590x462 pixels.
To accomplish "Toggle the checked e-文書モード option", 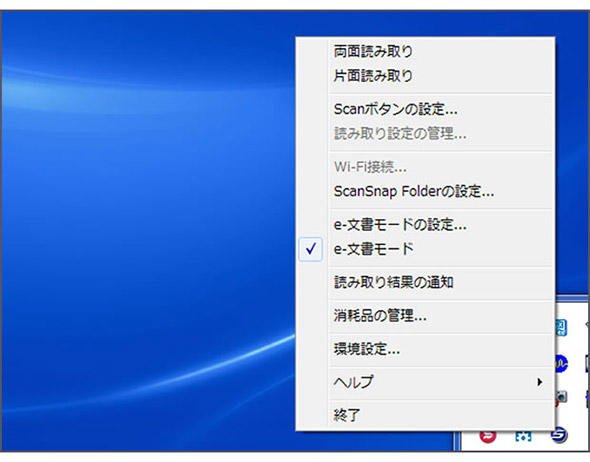I will 425,249.
